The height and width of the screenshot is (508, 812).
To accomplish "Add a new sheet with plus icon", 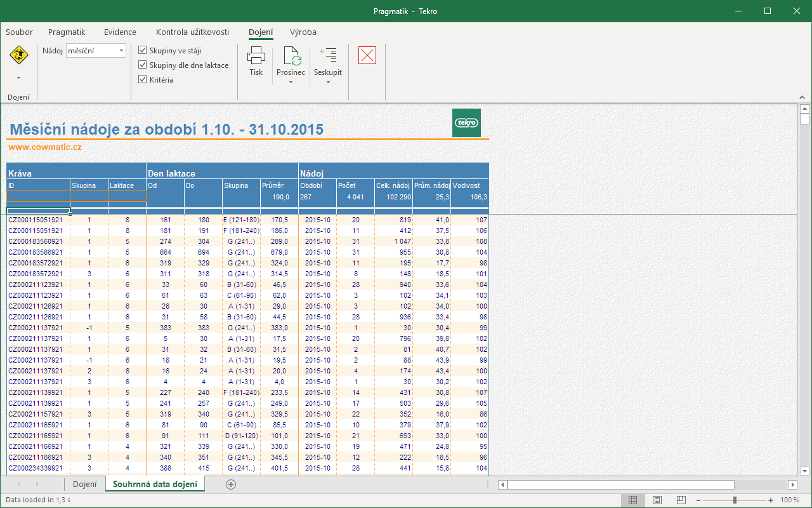I will coord(231,485).
